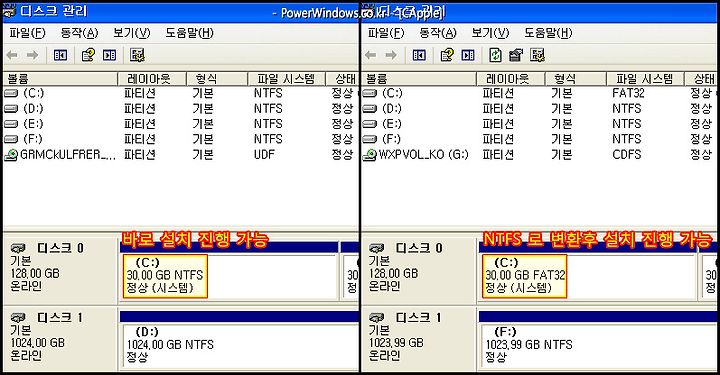Click the Disk 1 drive icon in left window

18,318
